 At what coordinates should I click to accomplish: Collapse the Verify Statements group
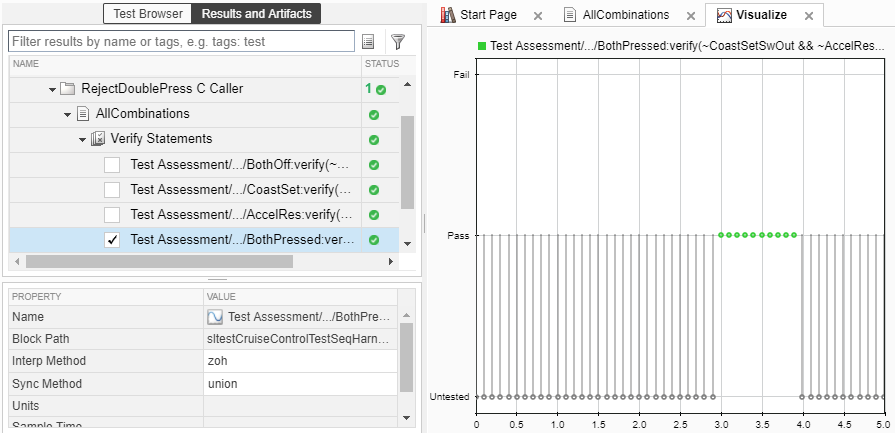[x=82, y=139]
